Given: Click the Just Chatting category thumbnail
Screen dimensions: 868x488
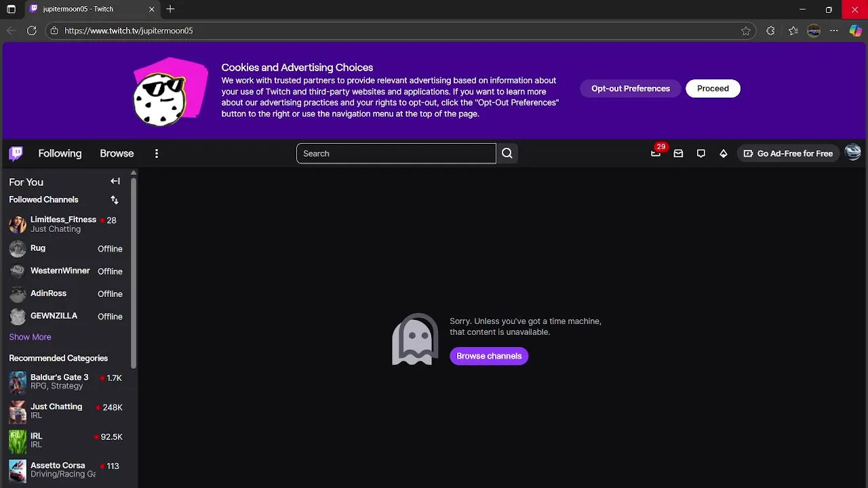Looking at the screenshot, I should 18,411.
